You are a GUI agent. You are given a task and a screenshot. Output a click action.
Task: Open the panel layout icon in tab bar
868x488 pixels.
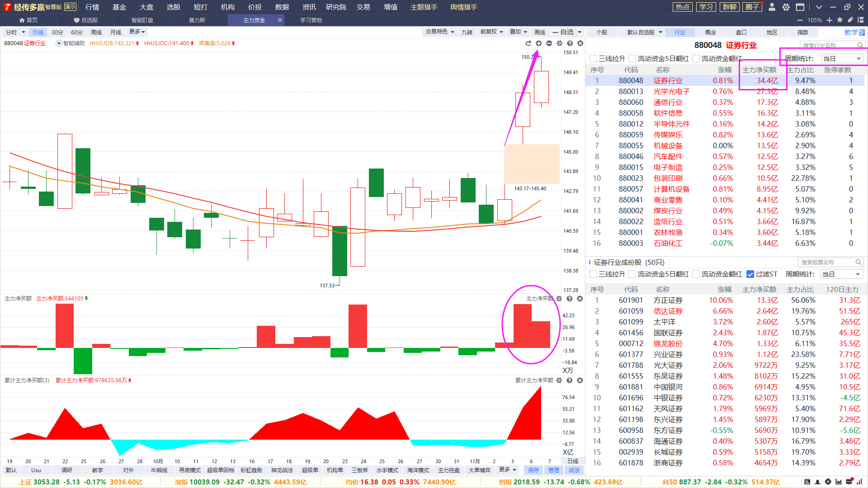tap(861, 20)
